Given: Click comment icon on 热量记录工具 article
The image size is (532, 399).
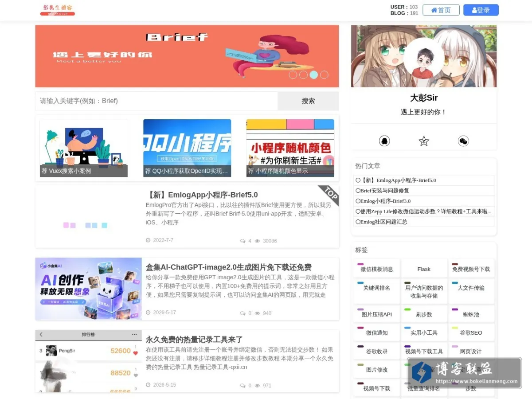Looking at the screenshot, I should tap(243, 386).
